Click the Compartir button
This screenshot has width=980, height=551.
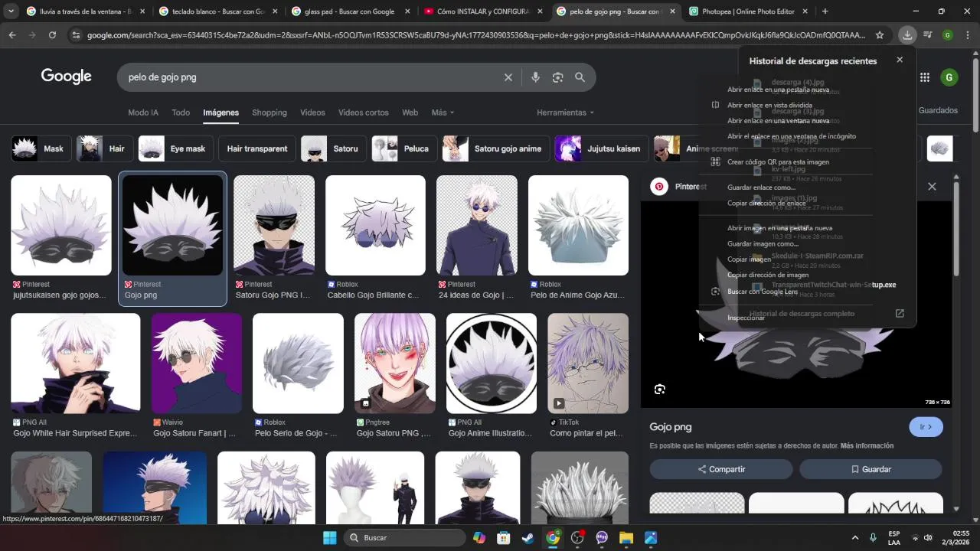[x=721, y=469]
